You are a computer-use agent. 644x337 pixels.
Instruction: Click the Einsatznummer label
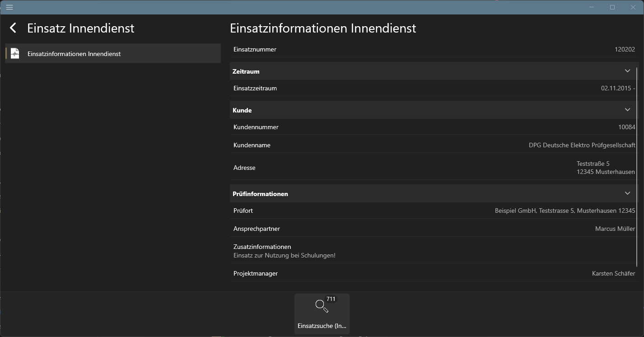(x=255, y=50)
